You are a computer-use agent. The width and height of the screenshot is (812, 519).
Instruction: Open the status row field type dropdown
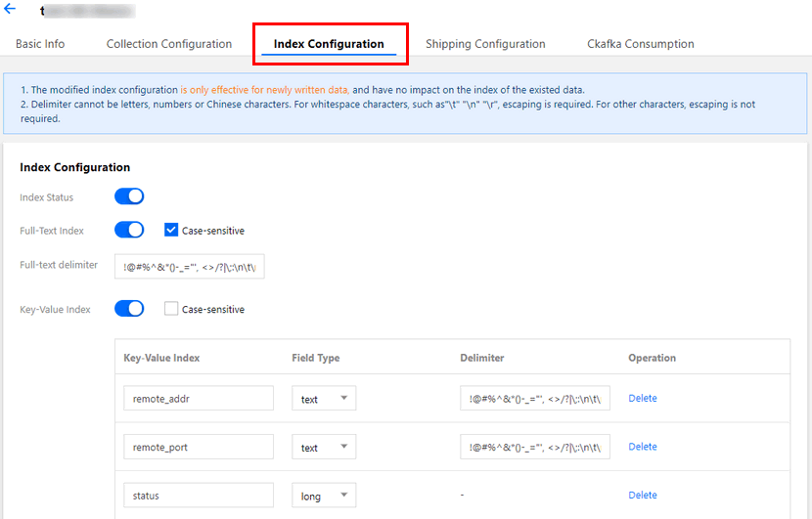tap(324, 496)
